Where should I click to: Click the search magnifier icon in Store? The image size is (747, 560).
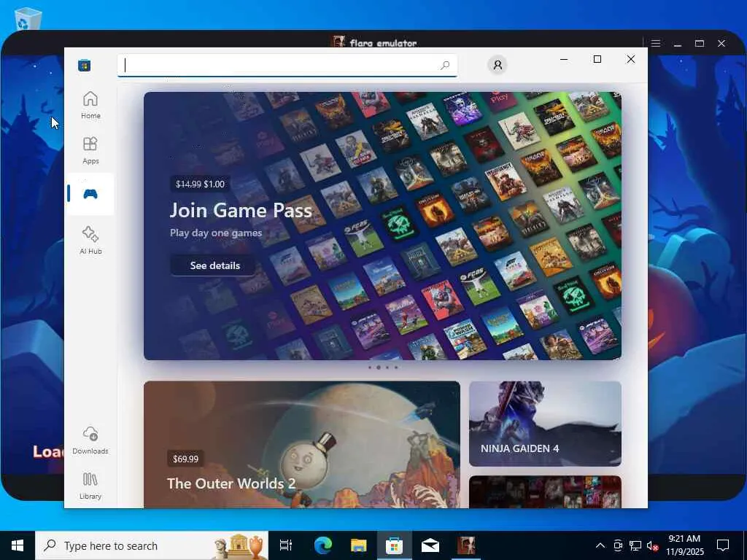point(445,65)
